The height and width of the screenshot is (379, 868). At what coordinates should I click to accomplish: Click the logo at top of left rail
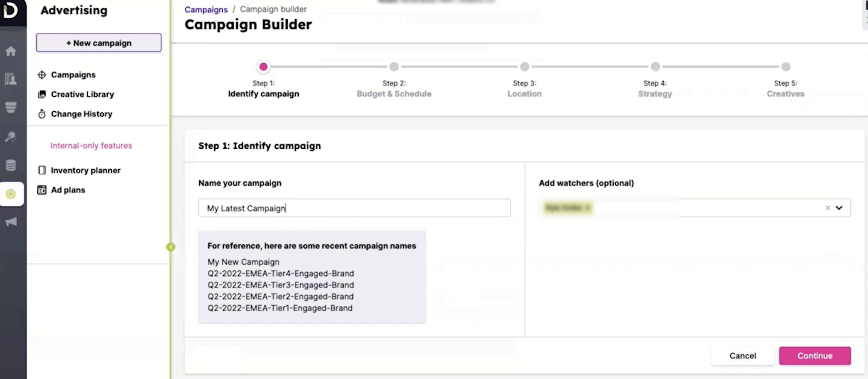pos(11,10)
